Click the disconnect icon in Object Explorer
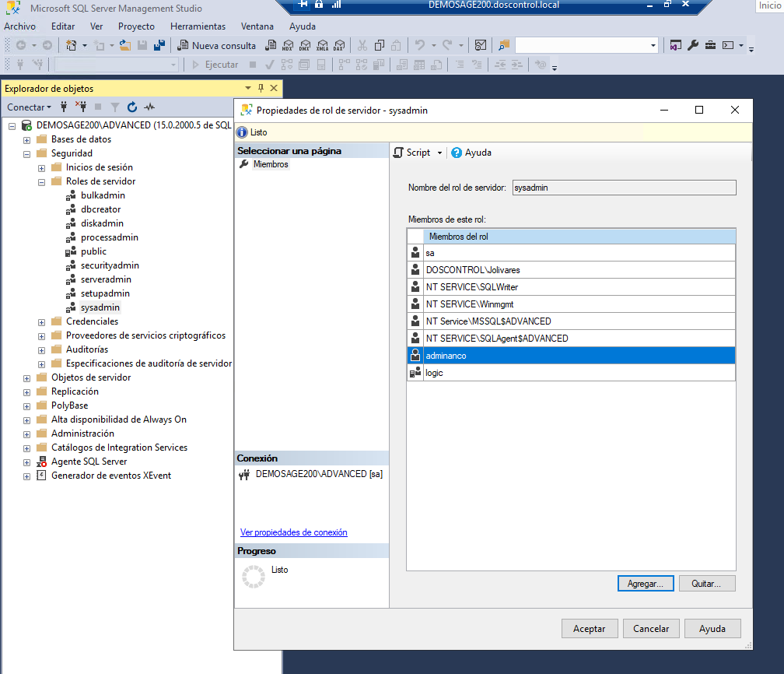This screenshot has height=674, width=784. pos(81,107)
